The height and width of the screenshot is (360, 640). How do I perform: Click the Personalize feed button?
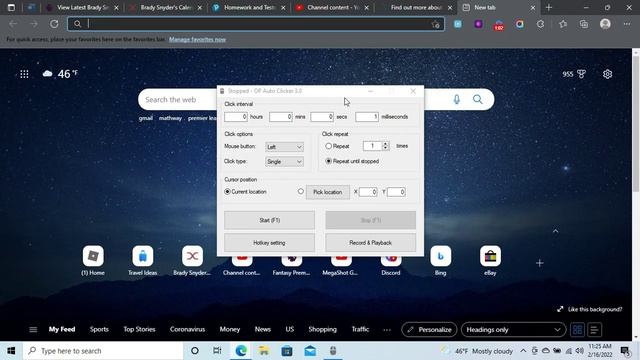(429, 330)
